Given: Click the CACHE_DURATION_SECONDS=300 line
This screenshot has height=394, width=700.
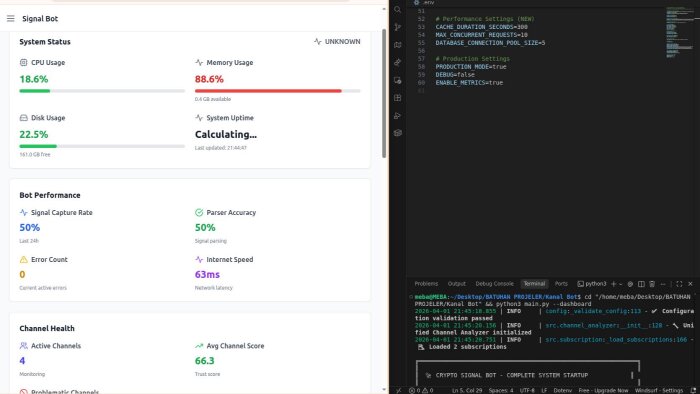Looking at the screenshot, I should [481, 27].
